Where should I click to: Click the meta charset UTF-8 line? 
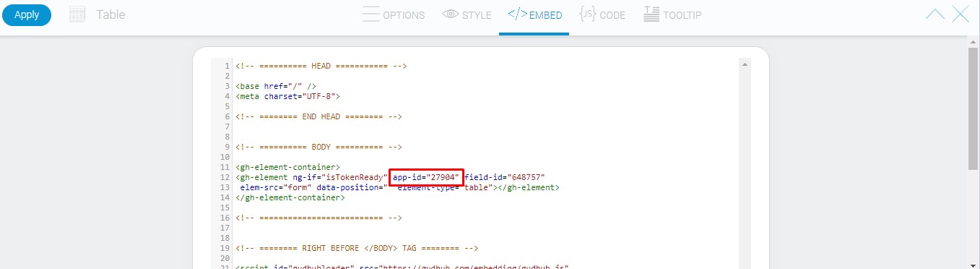tap(287, 96)
